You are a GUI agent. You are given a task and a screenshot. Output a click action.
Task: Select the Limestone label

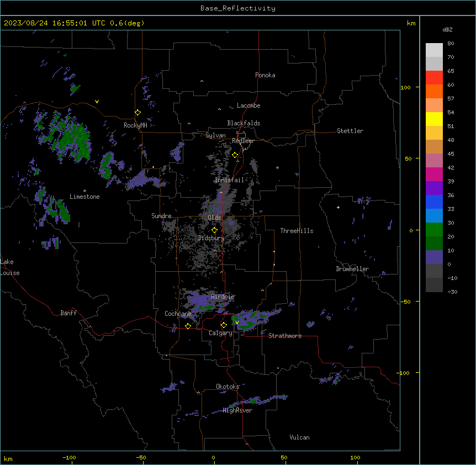[84, 197]
